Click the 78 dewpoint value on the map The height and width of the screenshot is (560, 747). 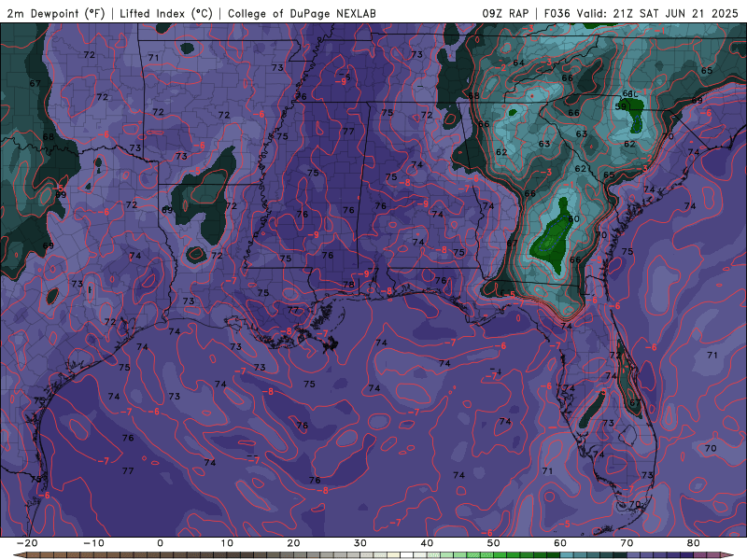point(348,285)
